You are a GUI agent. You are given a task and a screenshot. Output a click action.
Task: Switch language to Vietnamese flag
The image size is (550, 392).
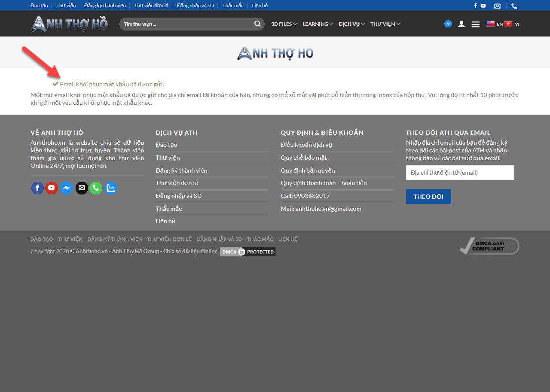pyautogui.click(x=508, y=24)
